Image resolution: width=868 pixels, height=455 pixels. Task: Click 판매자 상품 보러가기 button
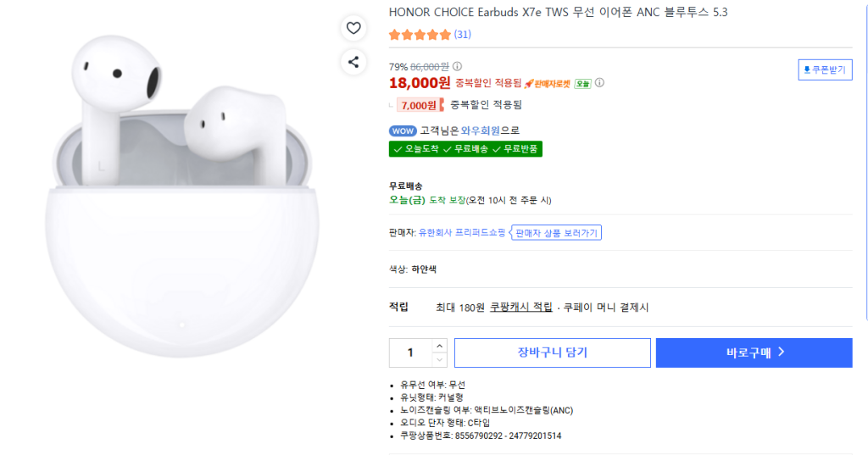tap(556, 232)
